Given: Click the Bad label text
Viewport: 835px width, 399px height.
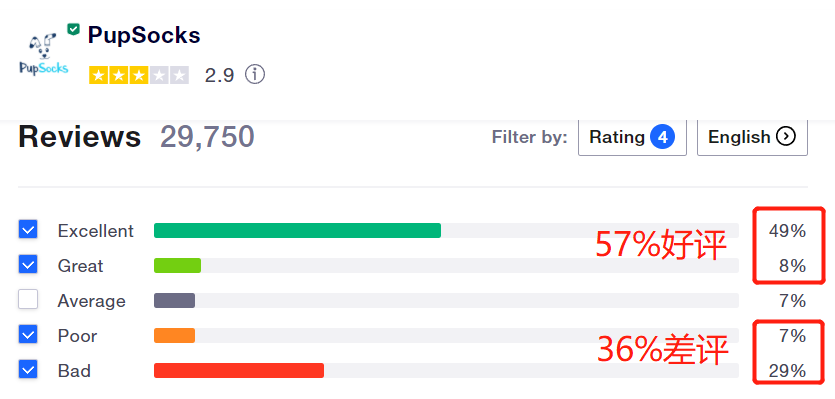Looking at the screenshot, I should [x=74, y=371].
